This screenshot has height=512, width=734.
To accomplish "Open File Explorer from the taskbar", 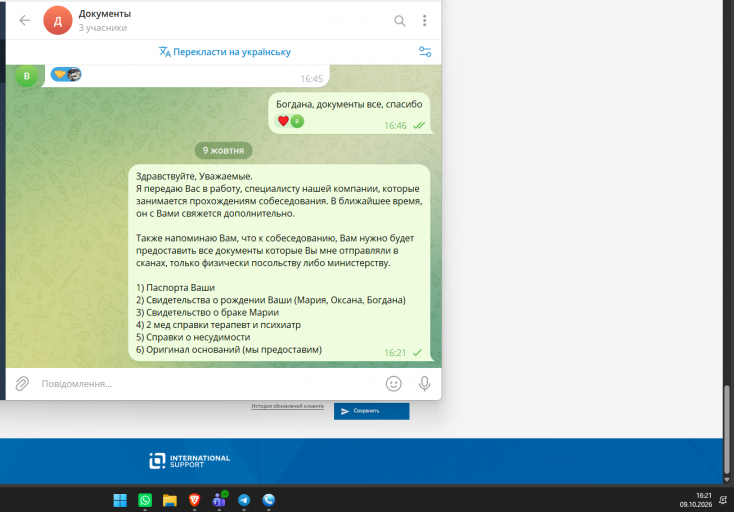I will click(x=169, y=500).
